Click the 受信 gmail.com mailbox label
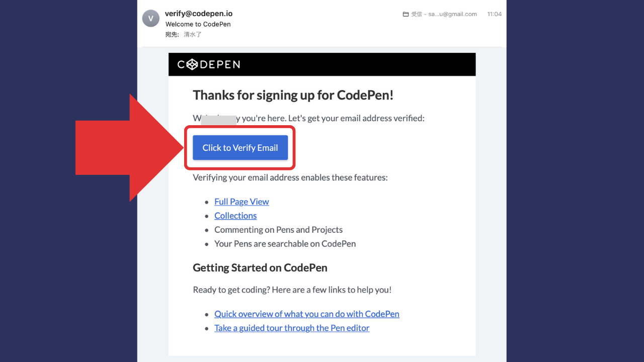 click(x=444, y=15)
